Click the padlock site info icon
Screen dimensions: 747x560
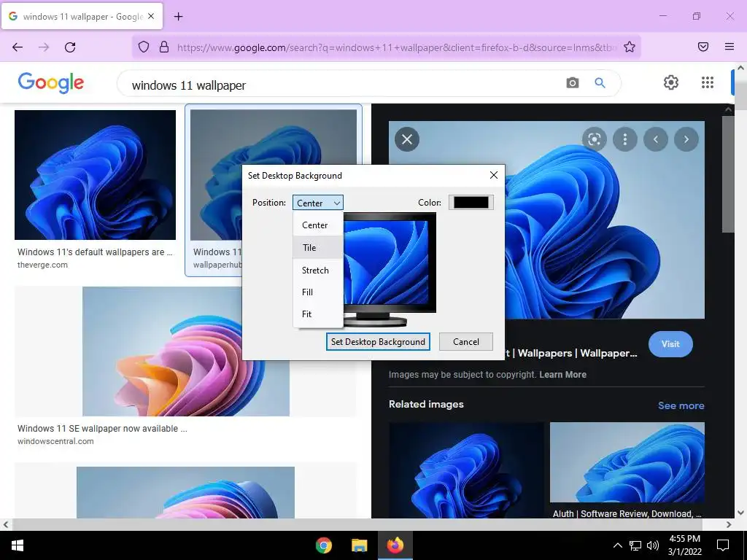point(164,47)
